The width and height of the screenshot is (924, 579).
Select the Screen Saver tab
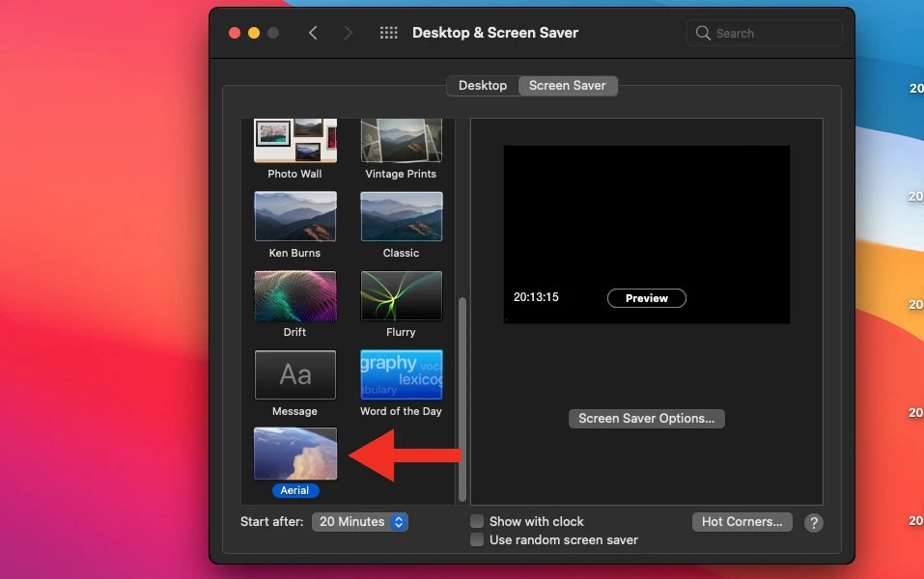pyautogui.click(x=568, y=85)
